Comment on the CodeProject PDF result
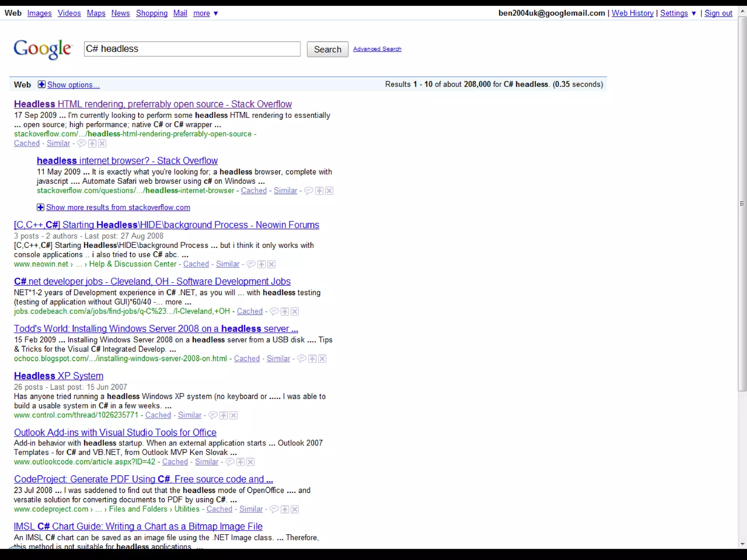This screenshot has height=560, width=747. [x=274, y=509]
